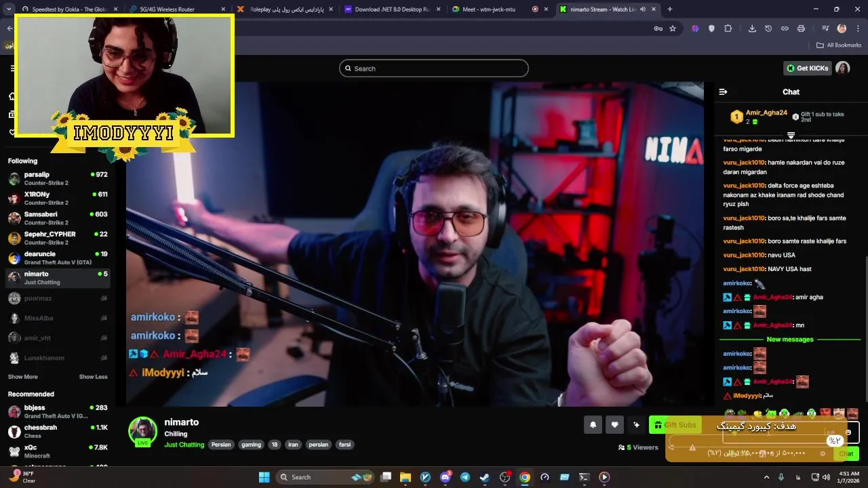Click the Get KICKs button
The image size is (868, 488).
[807, 68]
